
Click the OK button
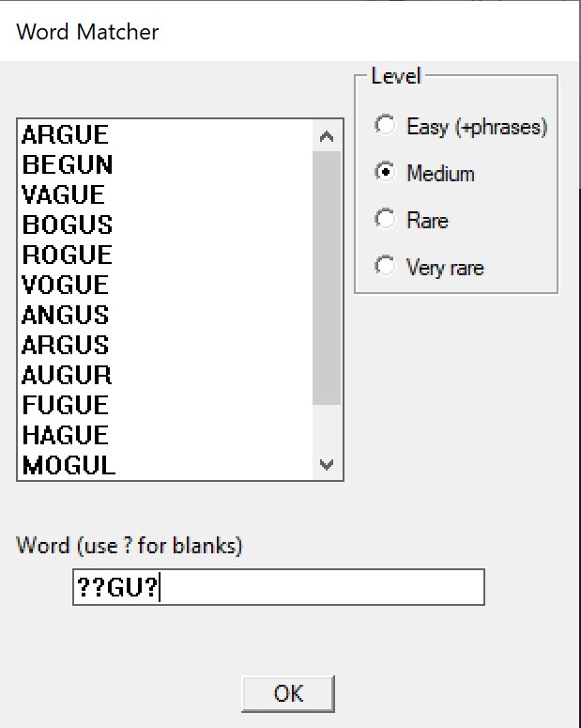(x=288, y=693)
